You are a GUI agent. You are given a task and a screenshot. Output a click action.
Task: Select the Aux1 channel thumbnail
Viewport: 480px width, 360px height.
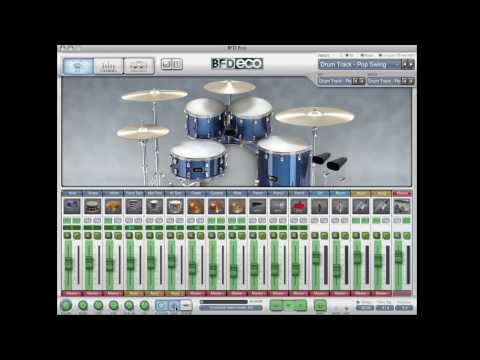pyautogui.click(x=361, y=206)
